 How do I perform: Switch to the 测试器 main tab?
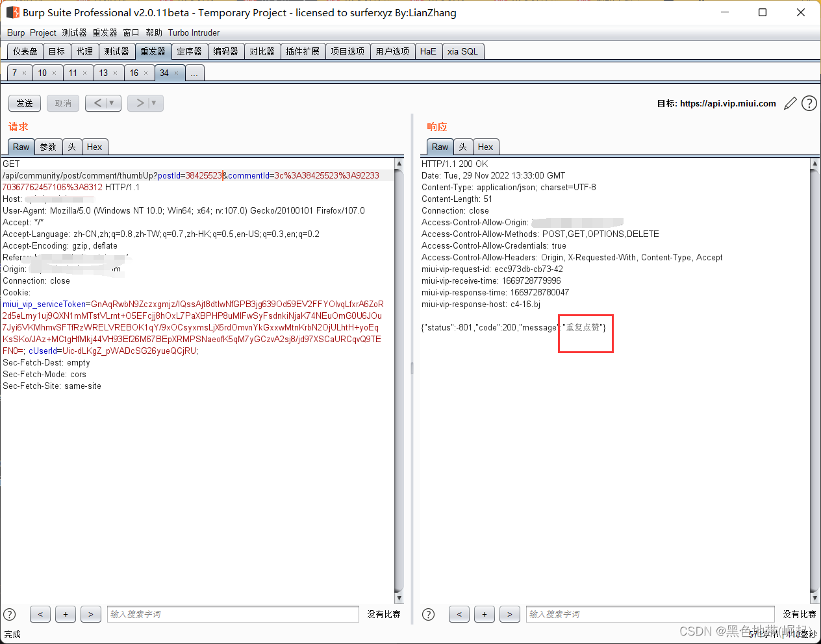(x=117, y=51)
